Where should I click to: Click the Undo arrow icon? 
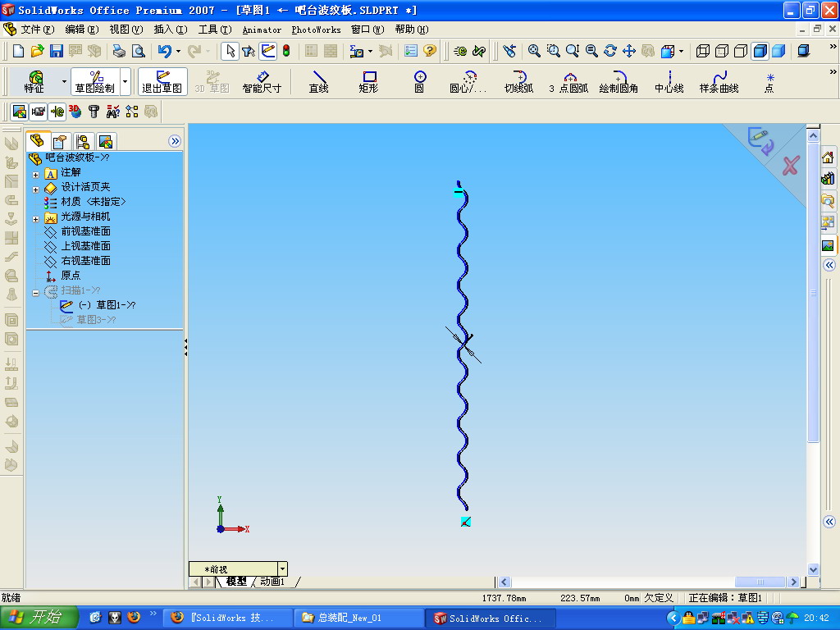point(164,51)
